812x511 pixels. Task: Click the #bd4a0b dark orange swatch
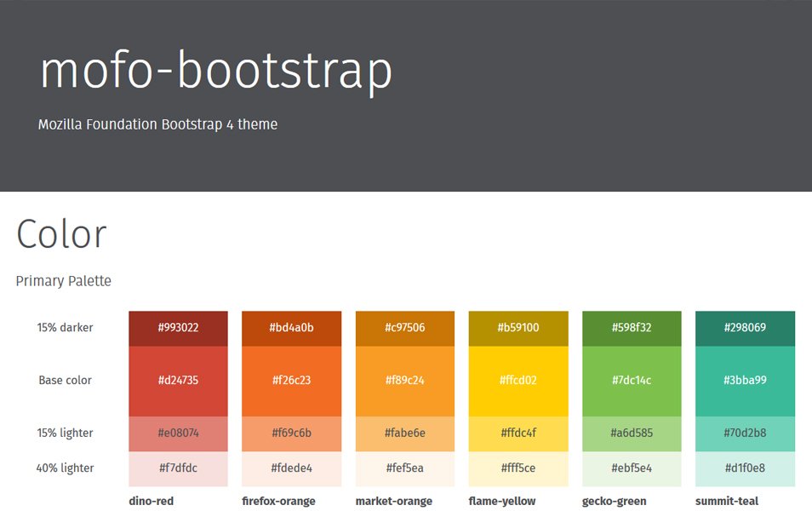pyautogui.click(x=292, y=329)
